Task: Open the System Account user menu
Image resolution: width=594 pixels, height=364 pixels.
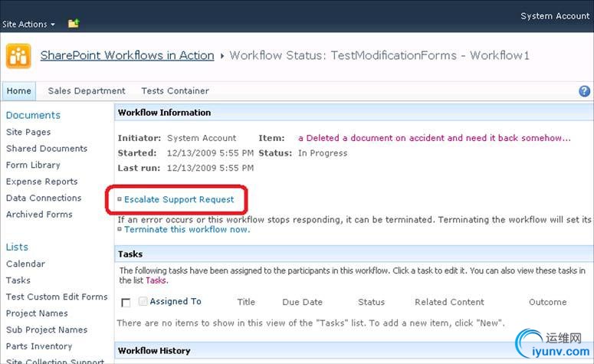Action: tap(555, 16)
